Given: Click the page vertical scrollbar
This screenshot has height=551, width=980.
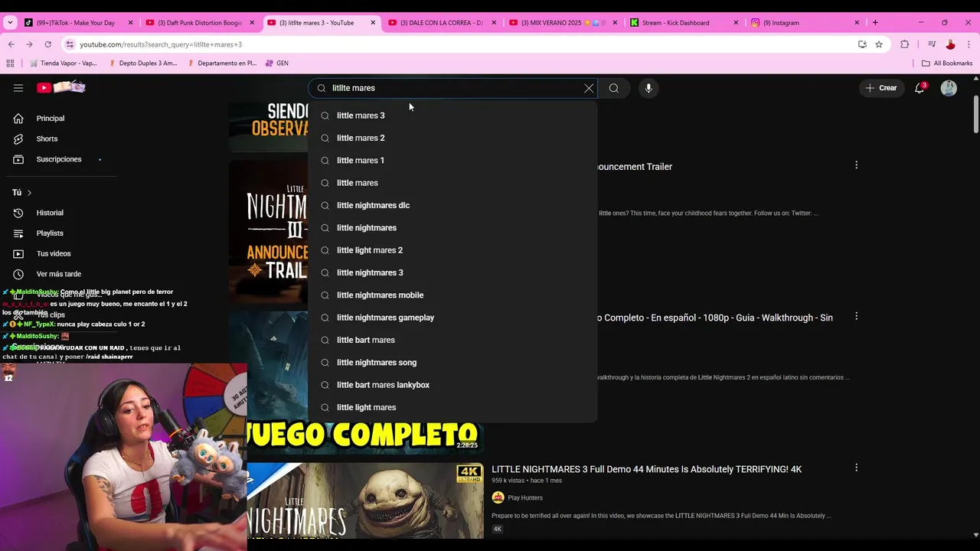Looking at the screenshot, I should tap(975, 113).
